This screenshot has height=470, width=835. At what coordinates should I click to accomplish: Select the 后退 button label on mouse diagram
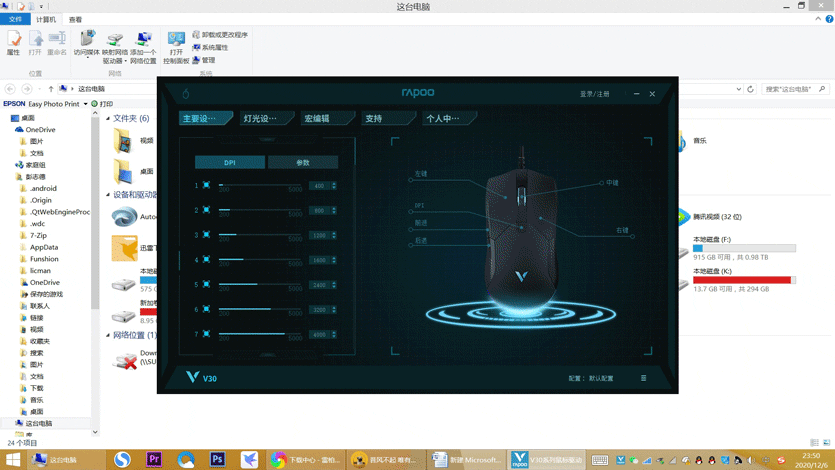[x=421, y=241]
